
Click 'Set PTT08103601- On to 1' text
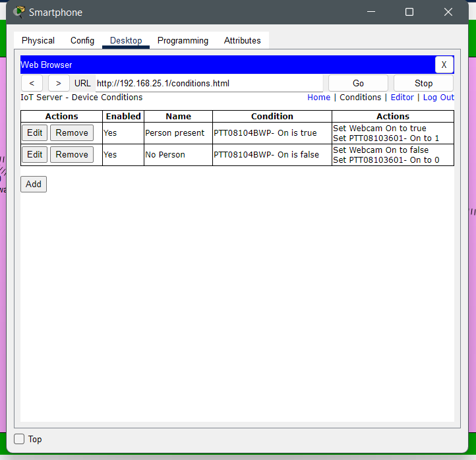pos(386,138)
